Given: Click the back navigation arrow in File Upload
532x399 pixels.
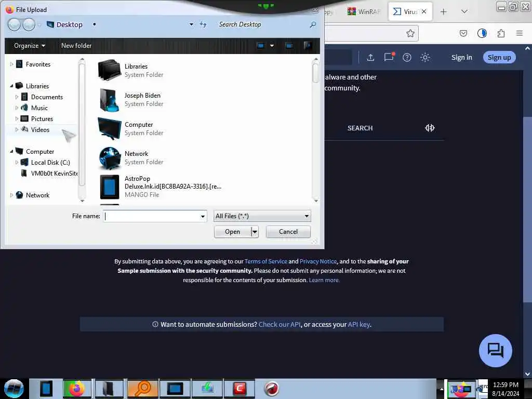Looking at the screenshot, I should coord(14,24).
